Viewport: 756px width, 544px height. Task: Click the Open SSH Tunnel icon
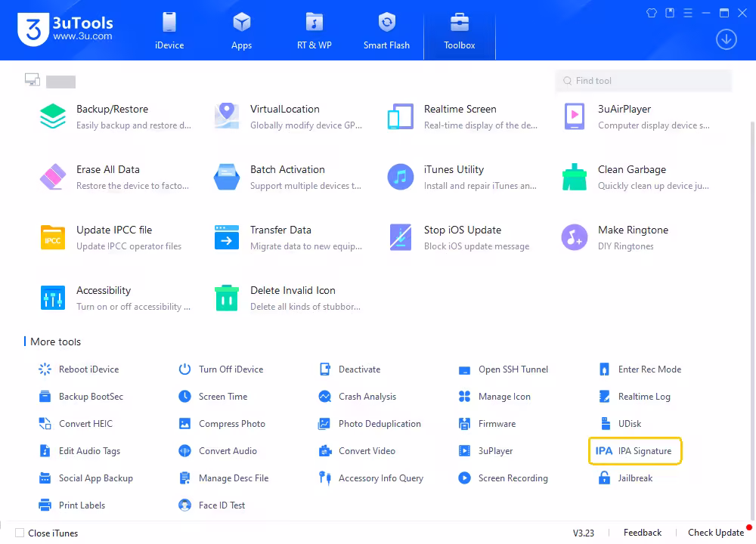click(x=464, y=370)
